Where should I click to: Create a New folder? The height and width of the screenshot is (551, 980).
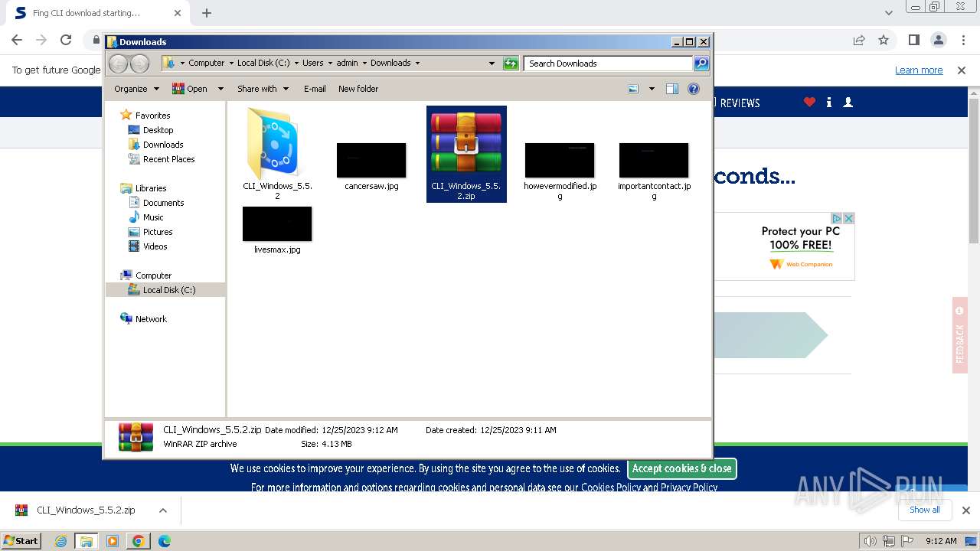(x=358, y=89)
